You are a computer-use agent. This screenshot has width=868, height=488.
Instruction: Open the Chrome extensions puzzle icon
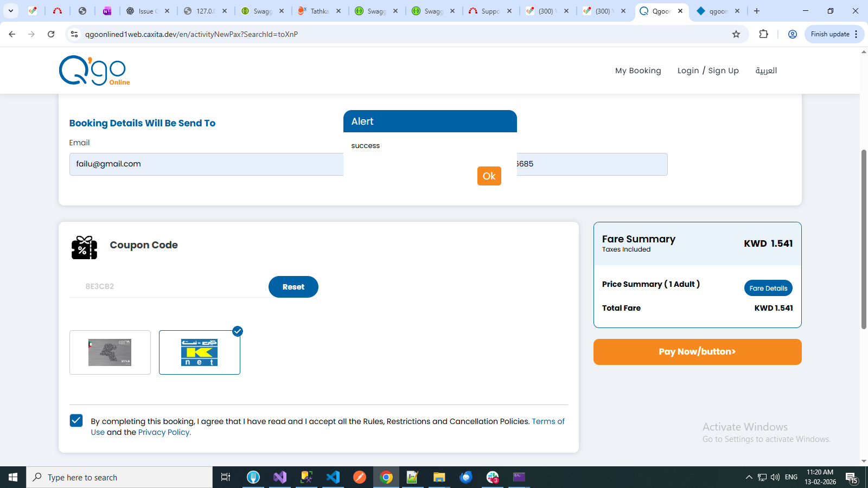[x=763, y=34]
